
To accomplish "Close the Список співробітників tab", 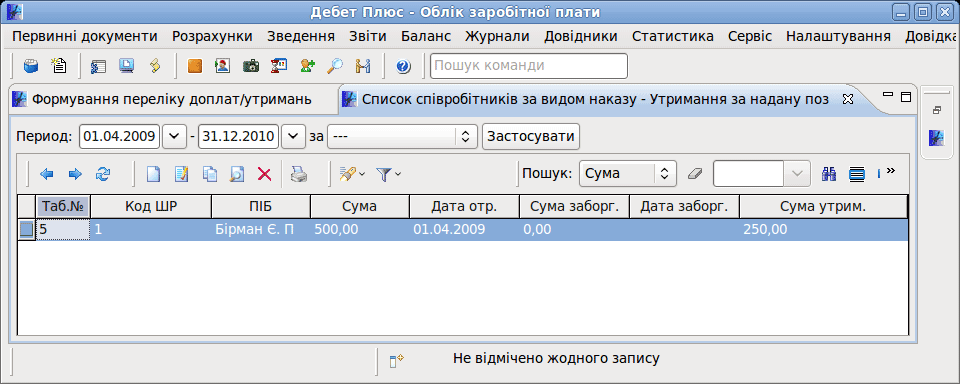I will coord(847,99).
